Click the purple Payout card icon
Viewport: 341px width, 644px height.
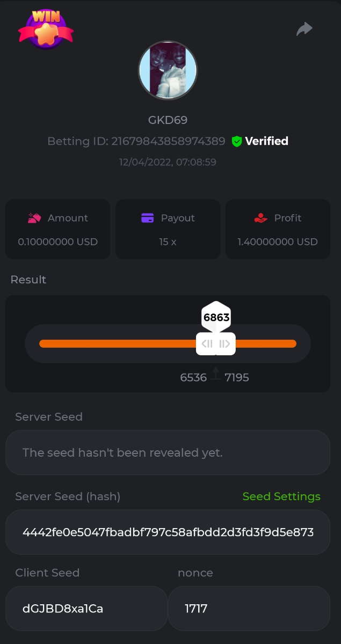tap(147, 218)
